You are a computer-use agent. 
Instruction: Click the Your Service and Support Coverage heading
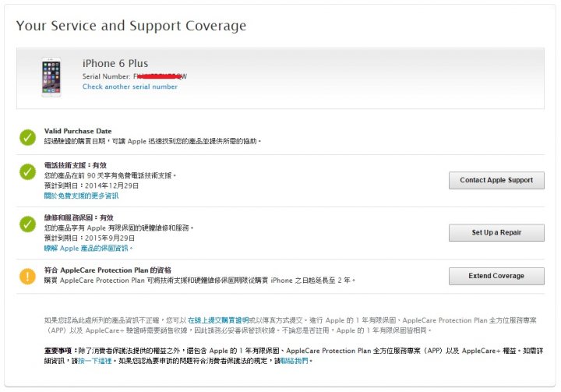tap(132, 26)
